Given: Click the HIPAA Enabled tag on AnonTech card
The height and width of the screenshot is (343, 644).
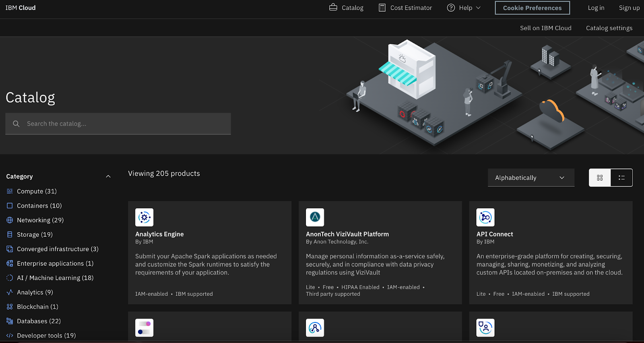Looking at the screenshot, I should [x=360, y=287].
